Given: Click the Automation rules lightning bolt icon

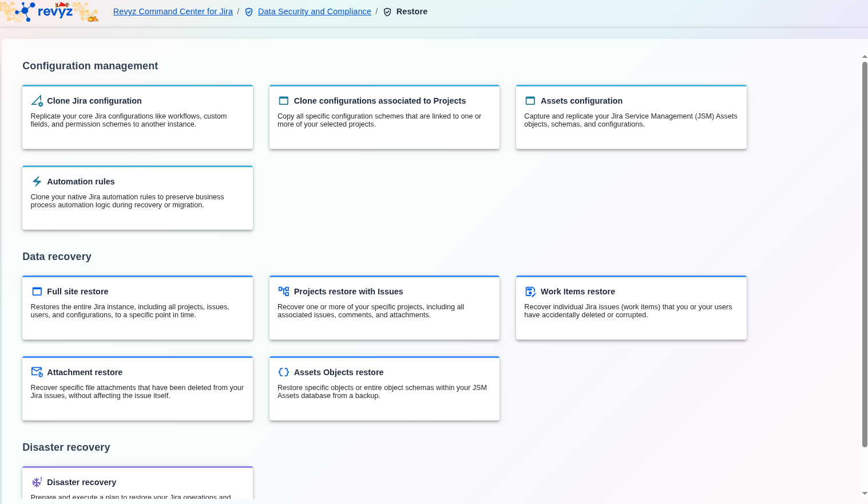Looking at the screenshot, I should (x=37, y=182).
